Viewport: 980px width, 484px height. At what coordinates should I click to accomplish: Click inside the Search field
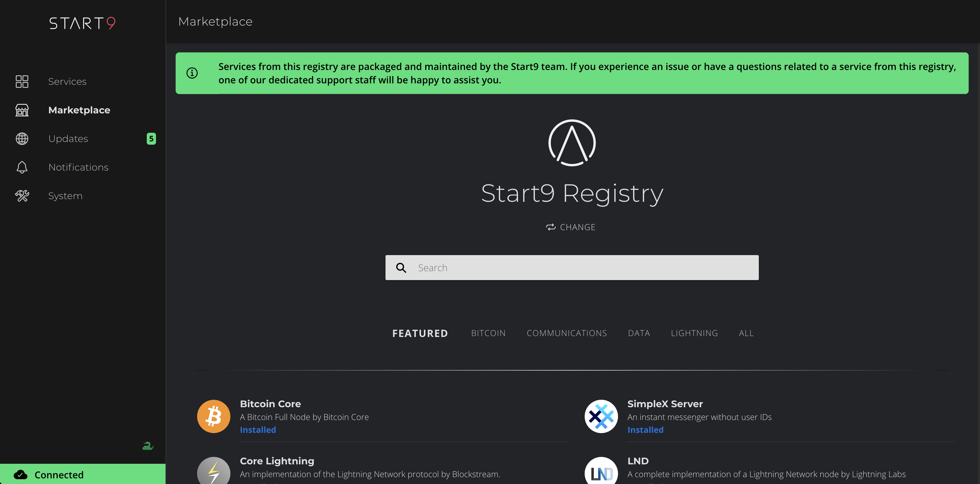click(571, 268)
